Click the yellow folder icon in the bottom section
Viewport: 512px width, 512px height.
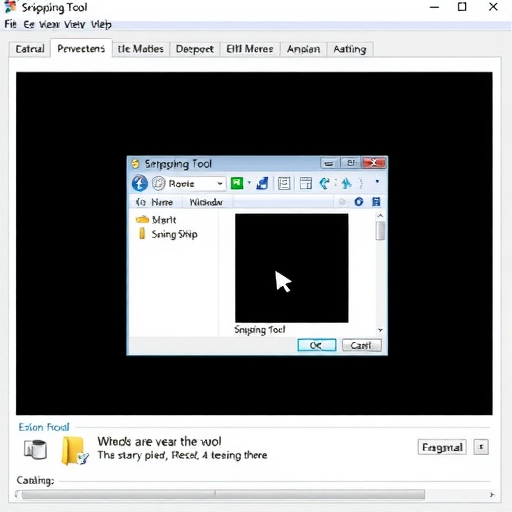(x=75, y=451)
